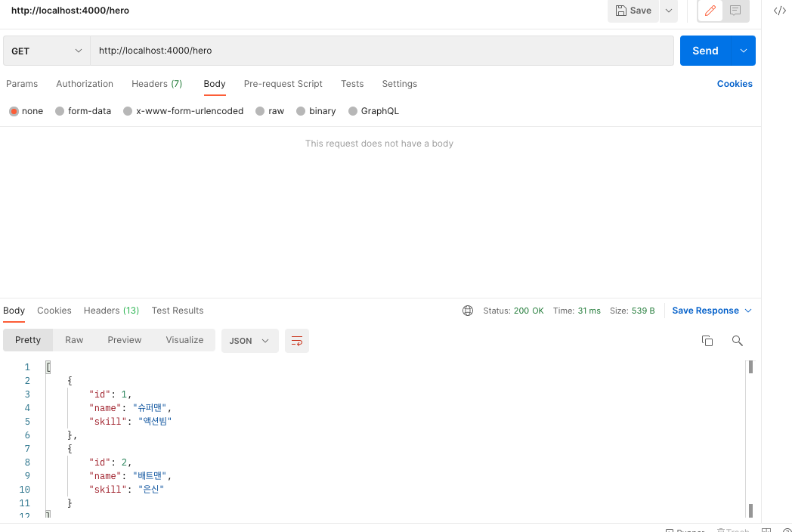This screenshot has height=532, width=792.
Task: Open the code snippet icon
Action: pos(780,11)
